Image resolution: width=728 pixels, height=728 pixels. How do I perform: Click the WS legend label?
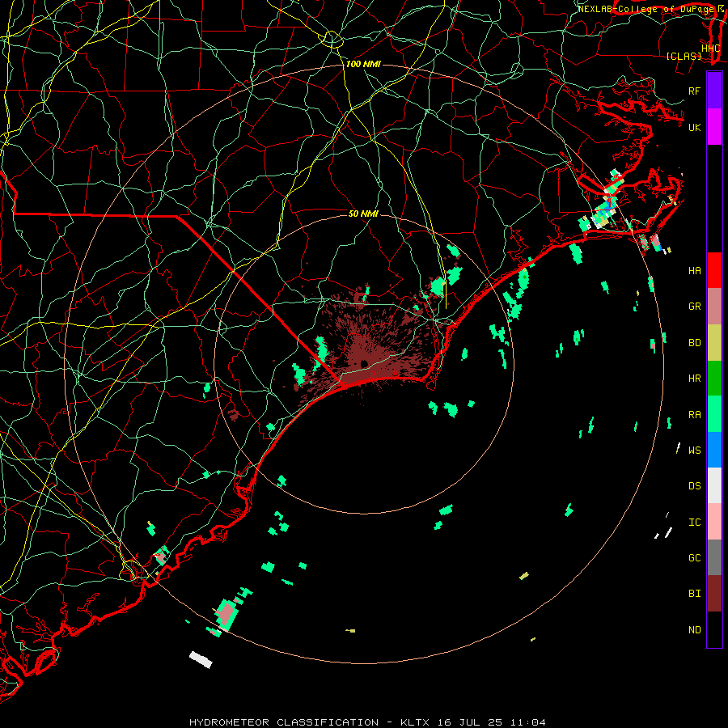click(694, 451)
